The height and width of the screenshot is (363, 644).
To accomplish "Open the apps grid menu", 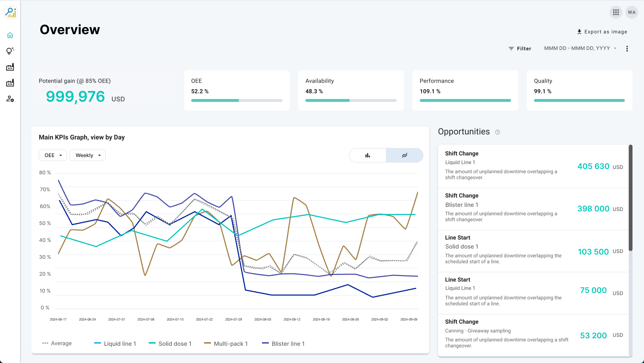I will [616, 12].
